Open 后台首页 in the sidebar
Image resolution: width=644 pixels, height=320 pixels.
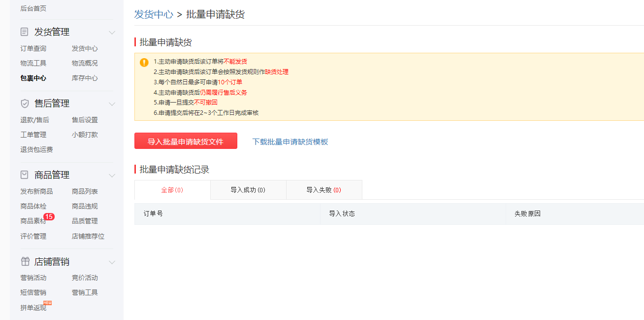tap(33, 8)
